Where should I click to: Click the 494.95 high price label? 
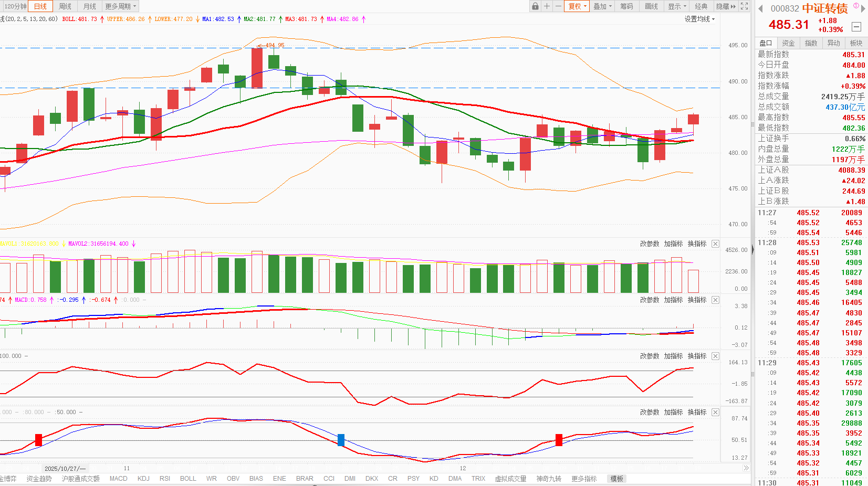275,45
